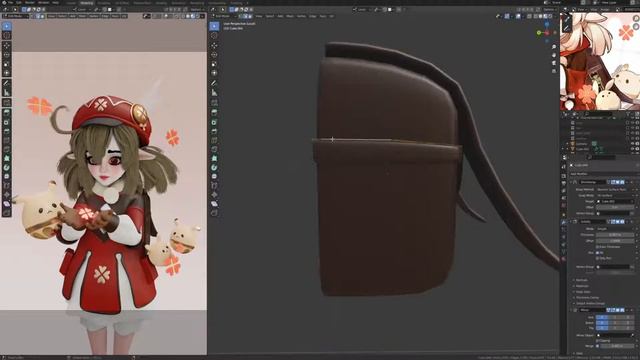Select the Smooth tool in right viewport toolbar
This screenshot has width=640, height=360.
click(214, 176)
